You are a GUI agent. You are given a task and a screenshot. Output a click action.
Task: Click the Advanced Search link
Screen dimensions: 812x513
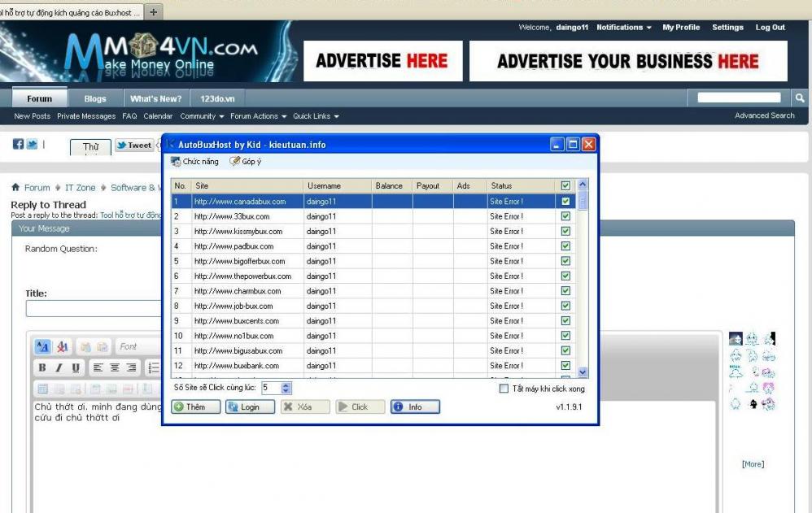point(764,115)
